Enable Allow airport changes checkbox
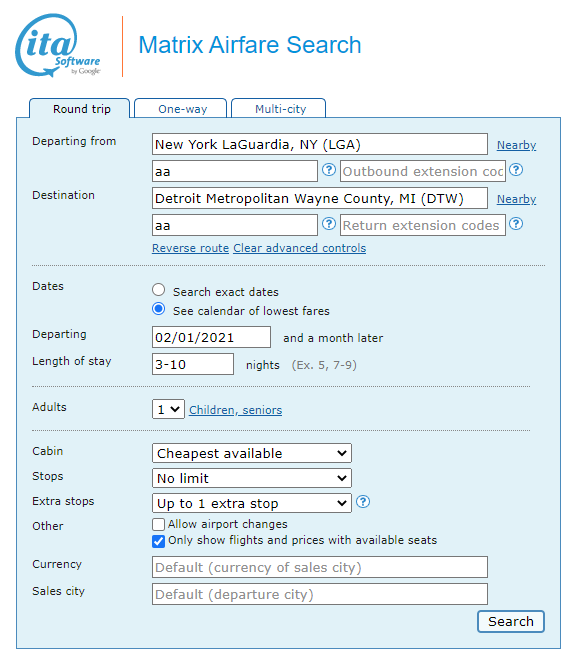 158,525
